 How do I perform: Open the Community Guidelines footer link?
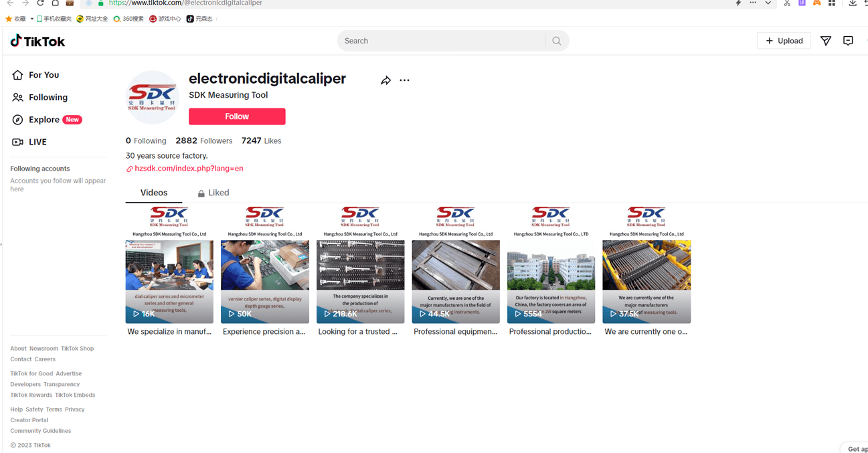pos(41,431)
